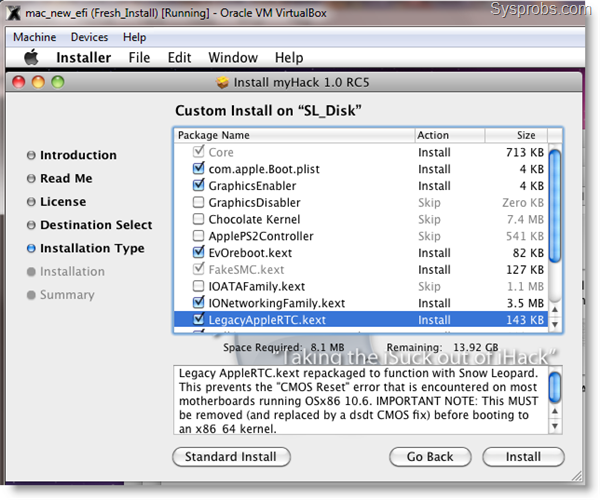This screenshot has height=500, width=600.
Task: Check the Chocolate Kernel checkbox
Action: click(x=198, y=219)
